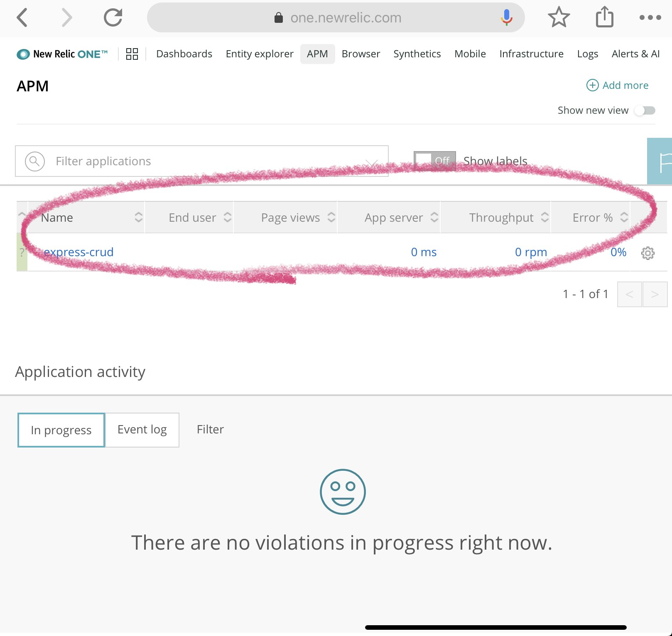672x636 pixels.
Task: Click the previous page arrow button
Action: click(630, 294)
